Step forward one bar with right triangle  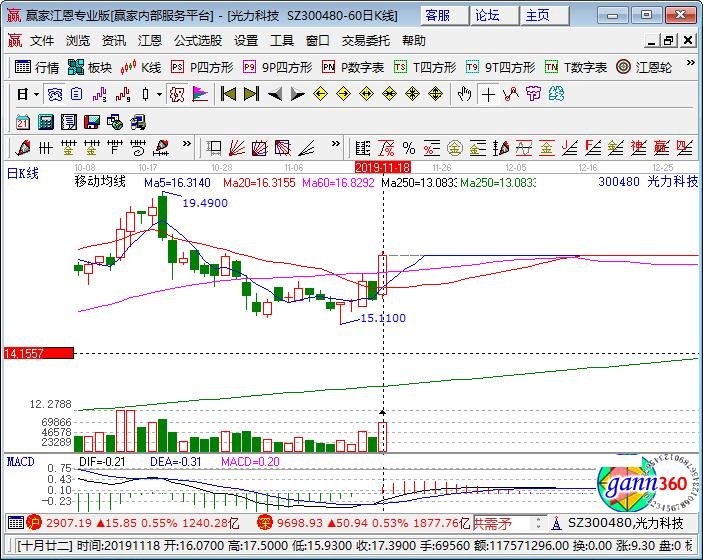297,94
